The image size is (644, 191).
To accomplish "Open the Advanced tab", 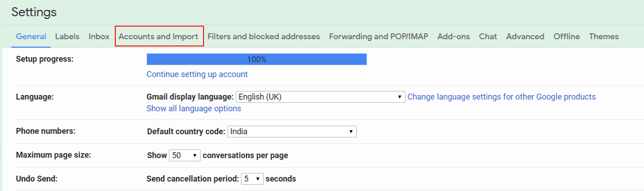I will pyautogui.click(x=525, y=36).
